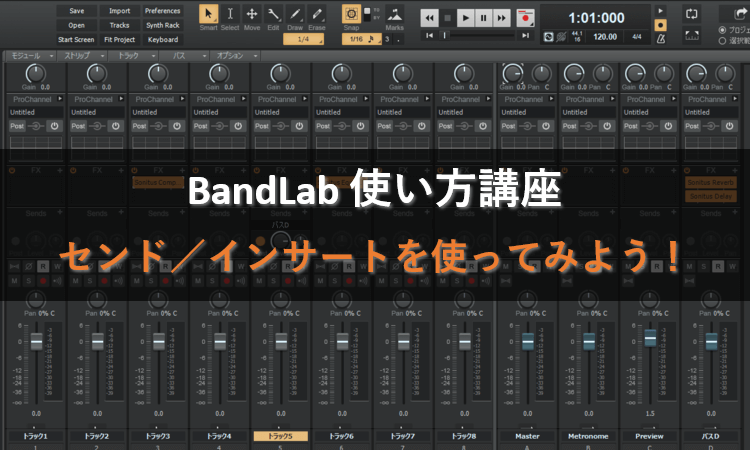Image resolution: width=750 pixels, height=450 pixels.
Task: Click the Fit Project button
Action: pos(119,40)
